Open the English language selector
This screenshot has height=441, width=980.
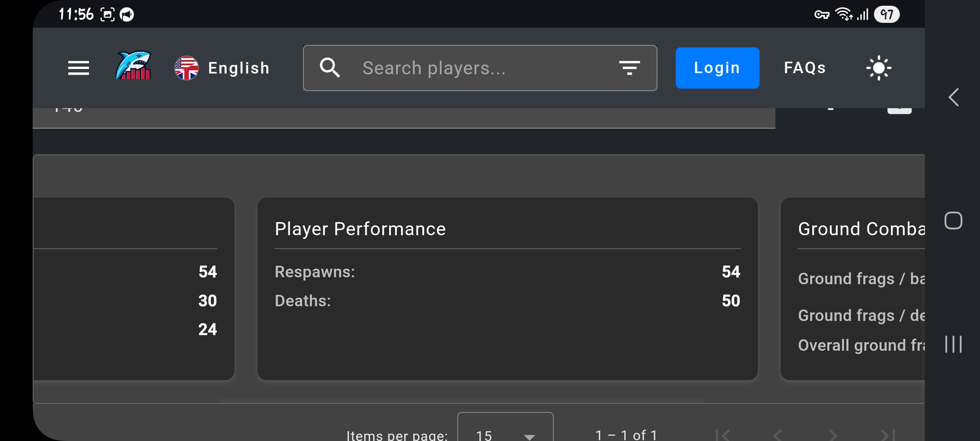point(222,68)
